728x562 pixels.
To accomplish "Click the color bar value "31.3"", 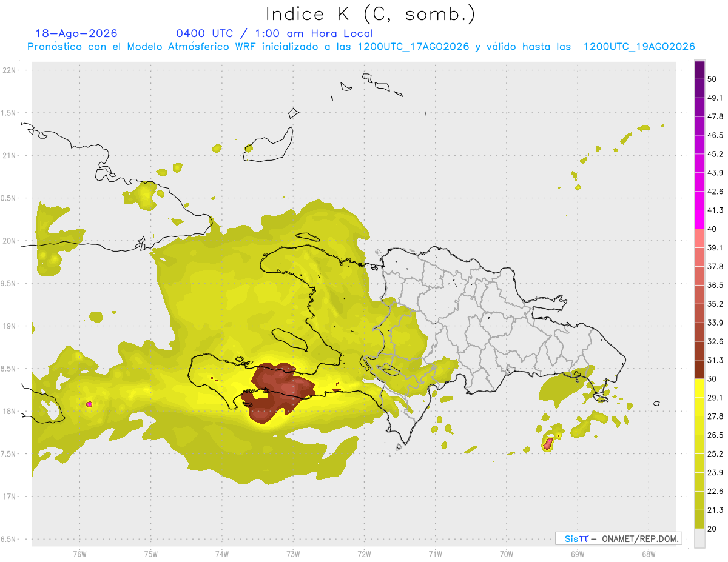I will tap(716, 360).
